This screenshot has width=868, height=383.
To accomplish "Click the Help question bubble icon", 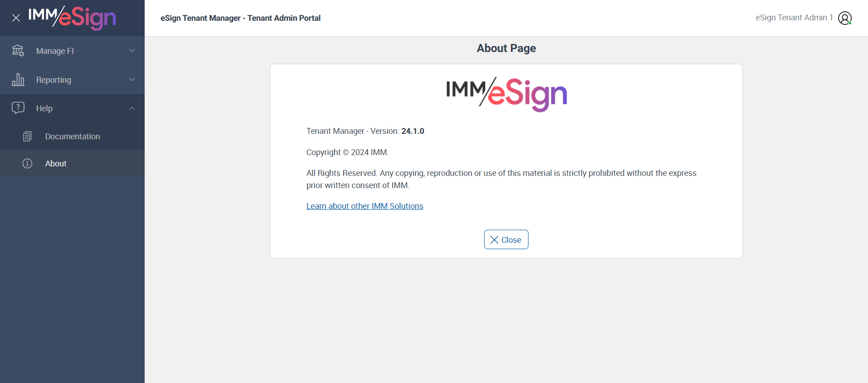I will (18, 108).
